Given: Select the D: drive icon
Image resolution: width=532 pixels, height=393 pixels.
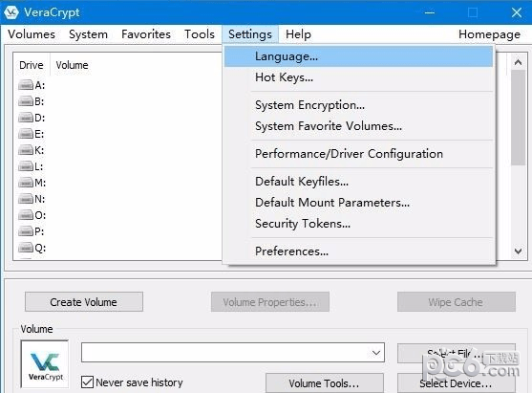Looking at the screenshot, I should pyautogui.click(x=26, y=118).
